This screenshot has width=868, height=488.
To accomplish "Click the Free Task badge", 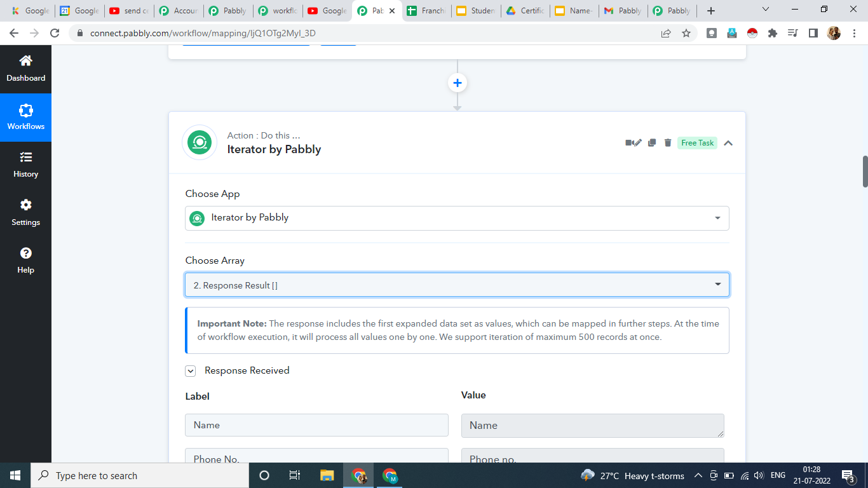I will (697, 143).
